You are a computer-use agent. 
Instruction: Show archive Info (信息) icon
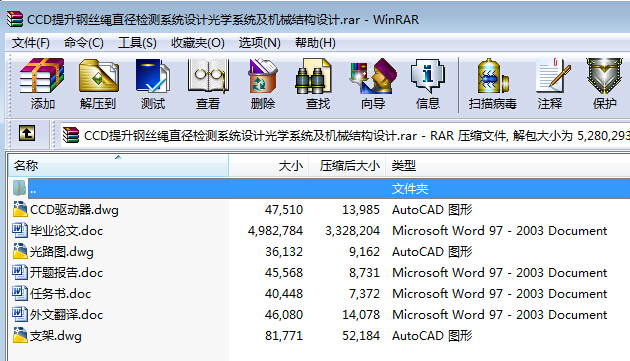[x=428, y=76]
